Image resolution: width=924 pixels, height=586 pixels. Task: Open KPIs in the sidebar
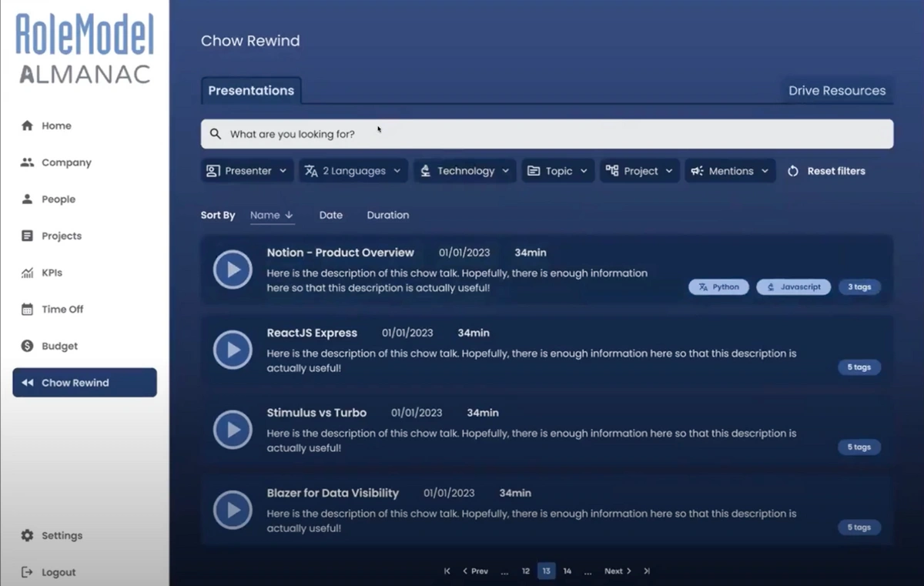pyautogui.click(x=85, y=273)
